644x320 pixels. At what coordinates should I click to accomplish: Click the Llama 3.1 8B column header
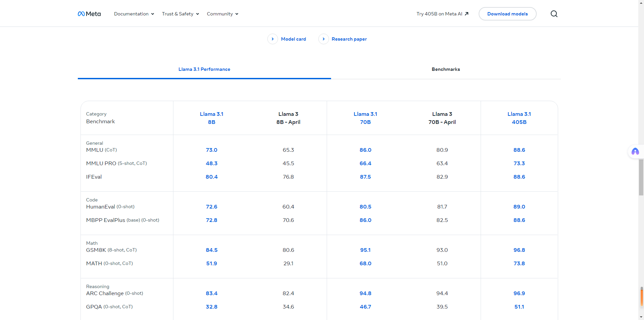[211, 118]
